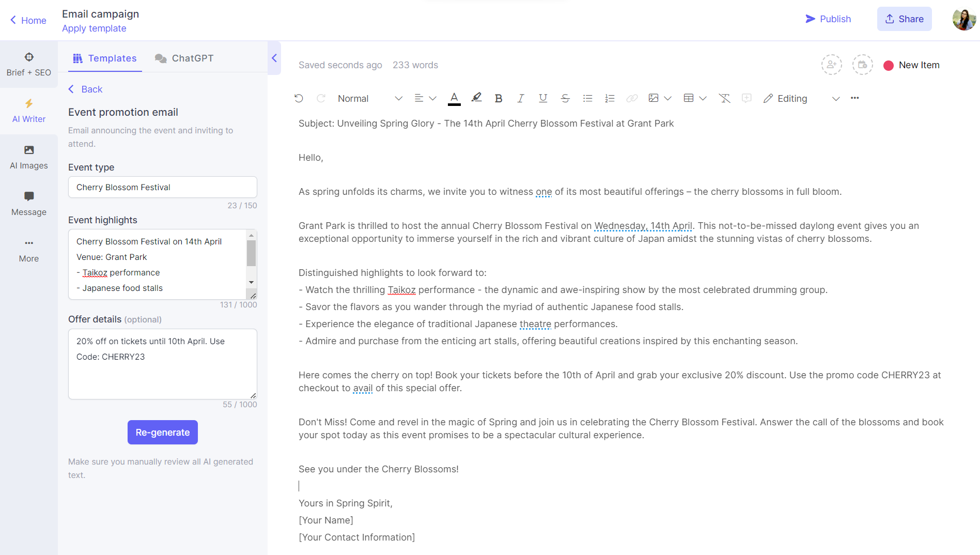Click the insert table icon
The height and width of the screenshot is (555, 980).
(689, 98)
